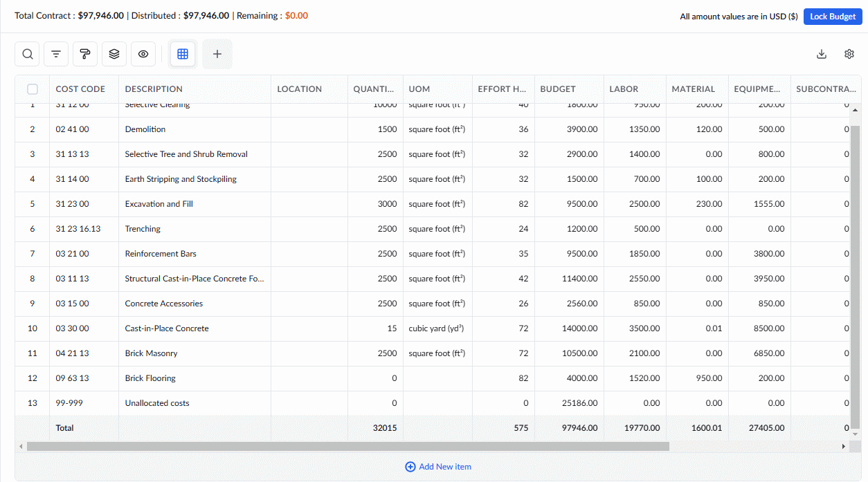Select the Demolition description cell
Image resolution: width=868 pixels, height=482 pixels.
[195, 129]
